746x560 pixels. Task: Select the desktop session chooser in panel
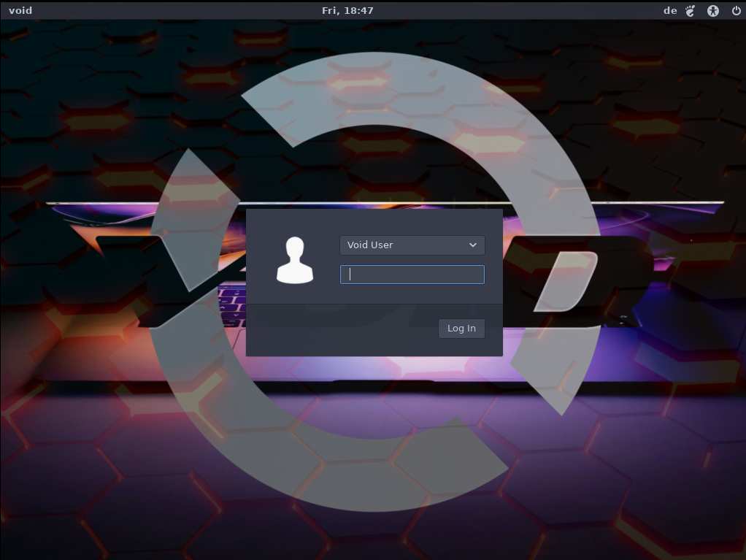[x=691, y=10]
